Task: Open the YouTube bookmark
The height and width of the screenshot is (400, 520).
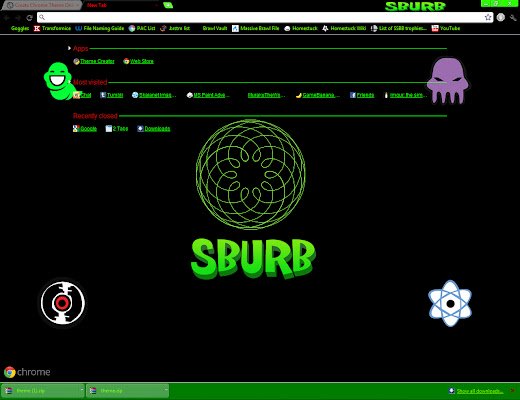Action: coord(446,28)
